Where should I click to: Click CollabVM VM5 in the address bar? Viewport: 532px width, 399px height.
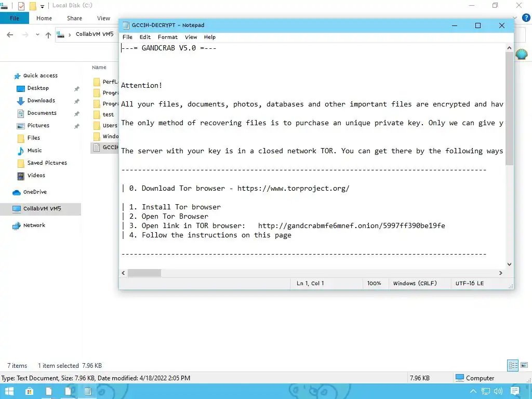coord(95,34)
